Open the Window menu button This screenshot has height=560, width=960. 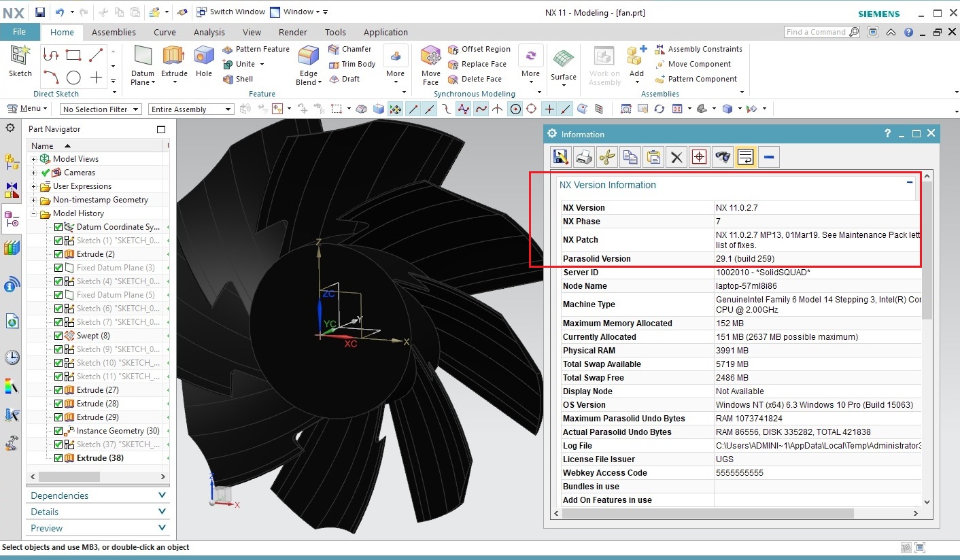pyautogui.click(x=298, y=12)
